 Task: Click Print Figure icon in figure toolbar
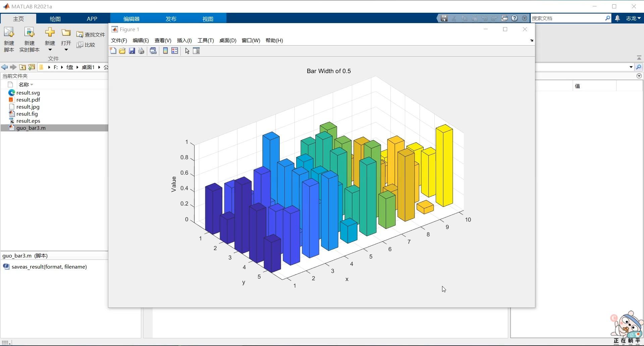[141, 51]
